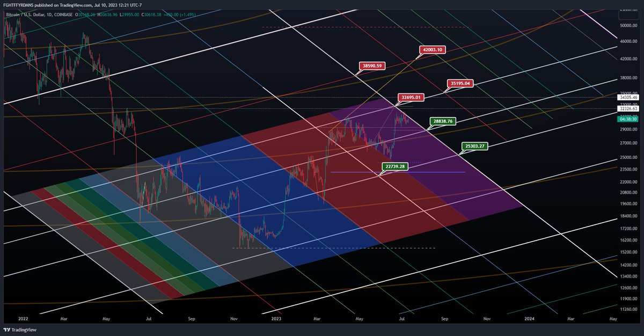Click the 2022 time axis label
This screenshot has height=336, width=644.
[x=23, y=318]
